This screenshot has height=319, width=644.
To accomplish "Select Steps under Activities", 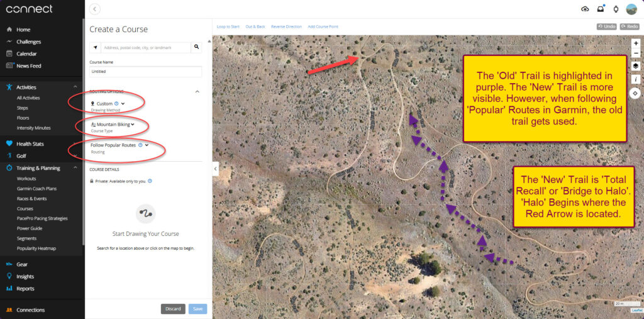I will pyautogui.click(x=23, y=108).
